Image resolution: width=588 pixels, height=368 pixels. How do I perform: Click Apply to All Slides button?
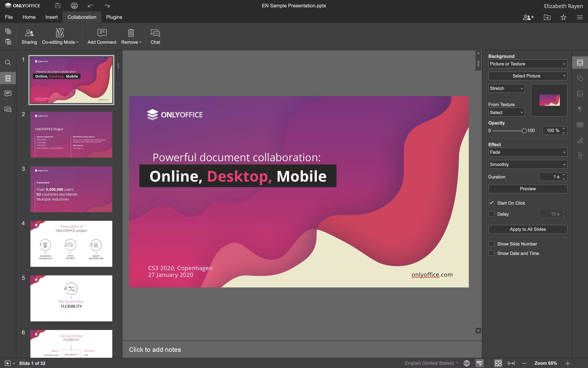528,229
